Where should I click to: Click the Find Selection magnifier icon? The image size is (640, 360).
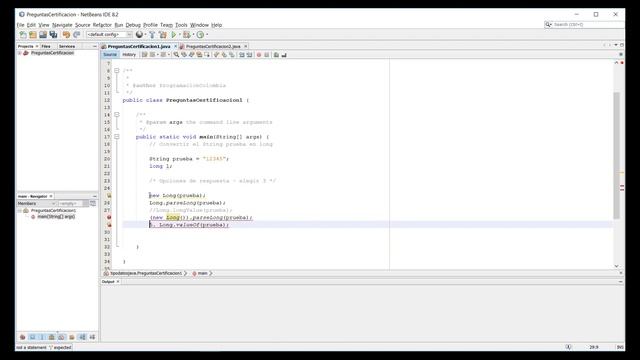point(176,55)
